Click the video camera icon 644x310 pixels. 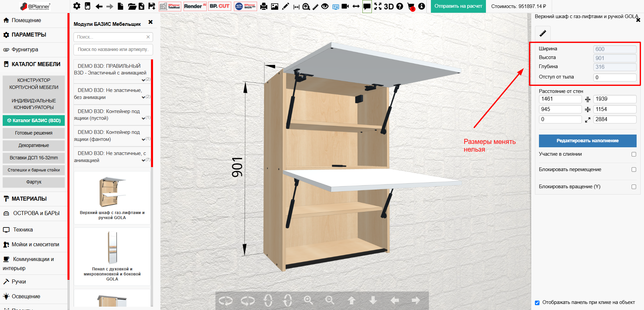point(345,6)
